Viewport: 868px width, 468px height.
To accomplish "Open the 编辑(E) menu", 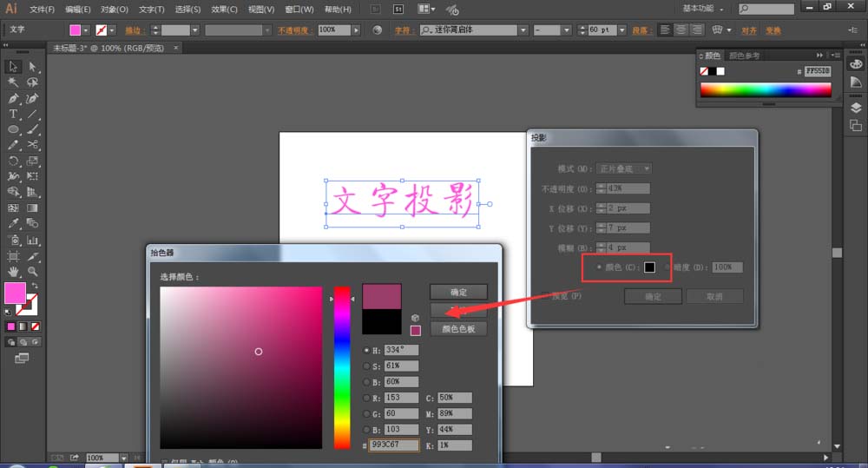I will click(x=77, y=10).
